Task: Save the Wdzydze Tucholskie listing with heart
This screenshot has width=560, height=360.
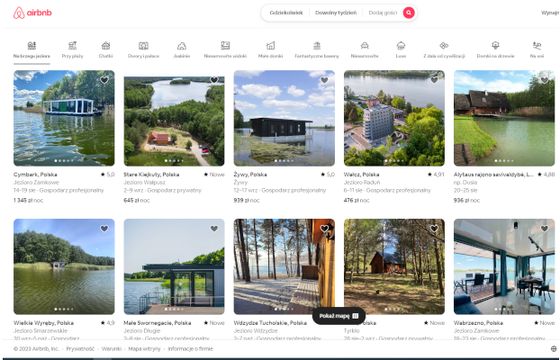Action: [324, 229]
